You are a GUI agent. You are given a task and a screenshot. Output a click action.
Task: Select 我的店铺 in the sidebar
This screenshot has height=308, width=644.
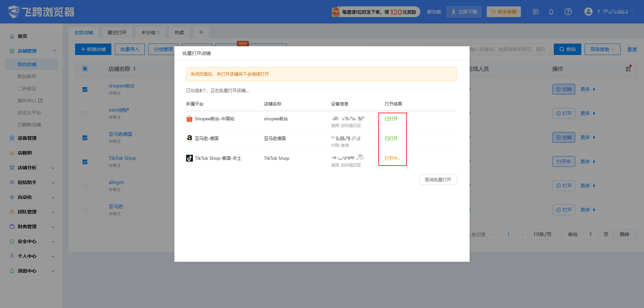pyautogui.click(x=31, y=64)
